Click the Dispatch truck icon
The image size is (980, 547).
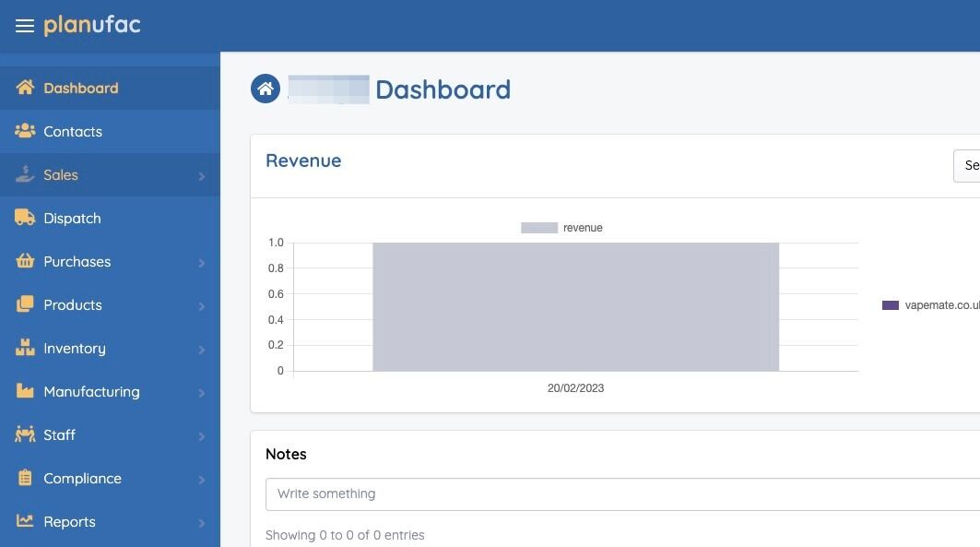click(x=25, y=218)
